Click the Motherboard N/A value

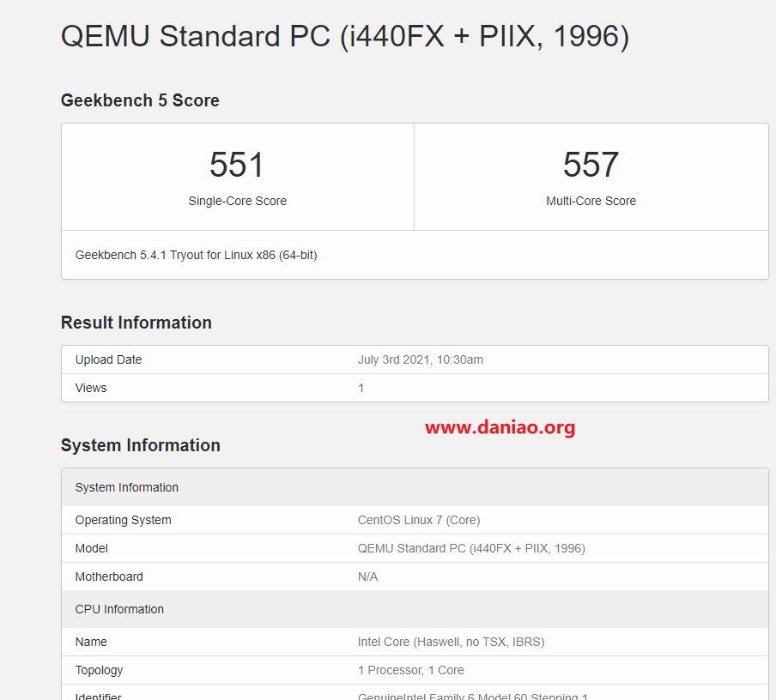367,576
